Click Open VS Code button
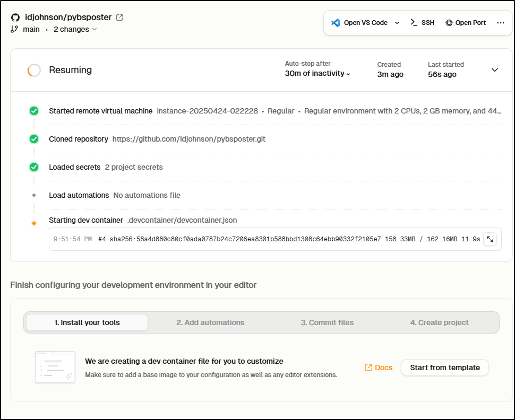The height and width of the screenshot is (420, 515). [359, 23]
